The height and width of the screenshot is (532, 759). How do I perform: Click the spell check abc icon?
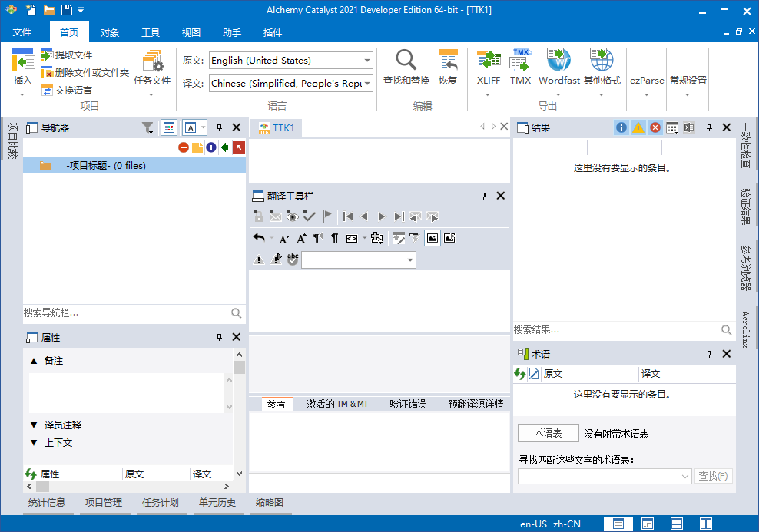click(293, 259)
